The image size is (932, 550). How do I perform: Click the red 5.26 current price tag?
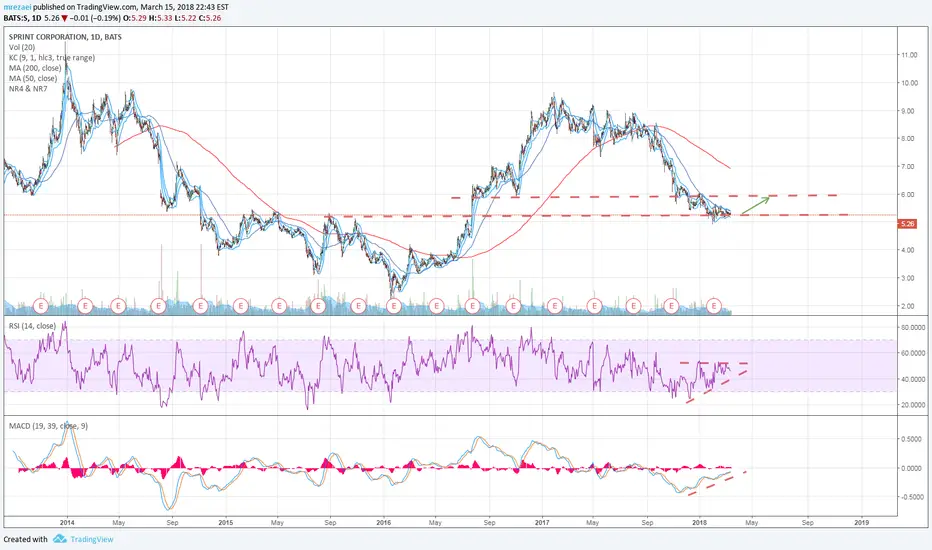pos(907,224)
